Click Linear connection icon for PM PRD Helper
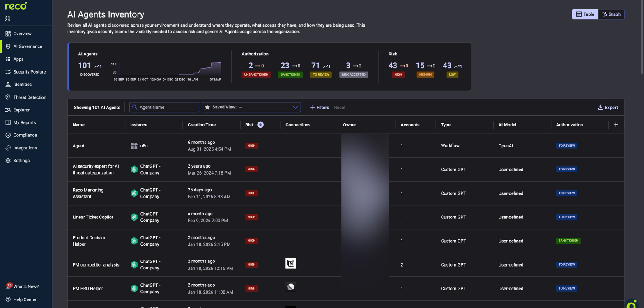The image size is (644, 308). [291, 287]
